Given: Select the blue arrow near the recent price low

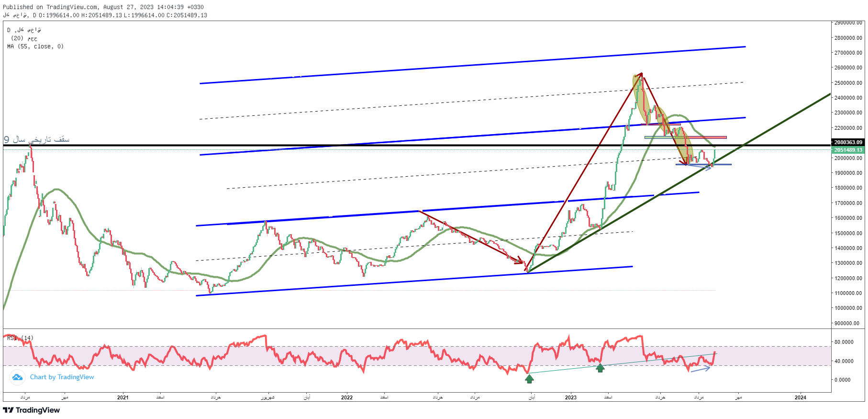Looking at the screenshot, I should (702, 167).
